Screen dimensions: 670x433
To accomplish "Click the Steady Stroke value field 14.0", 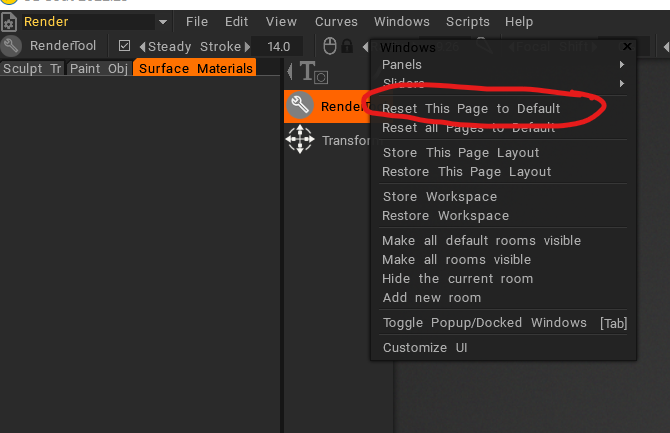I will pyautogui.click(x=278, y=46).
